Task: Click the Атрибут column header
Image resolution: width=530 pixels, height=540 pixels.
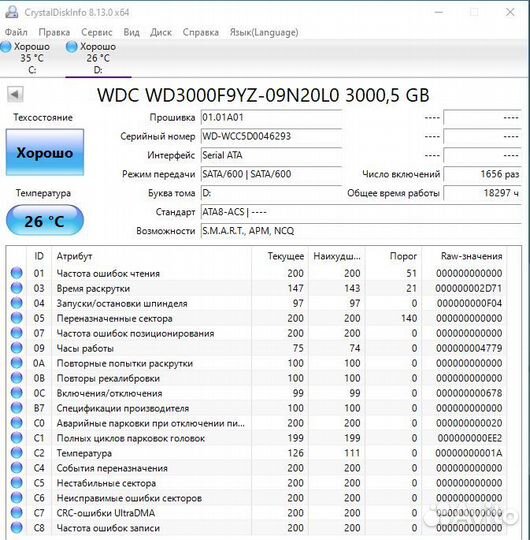Action: (x=152, y=256)
